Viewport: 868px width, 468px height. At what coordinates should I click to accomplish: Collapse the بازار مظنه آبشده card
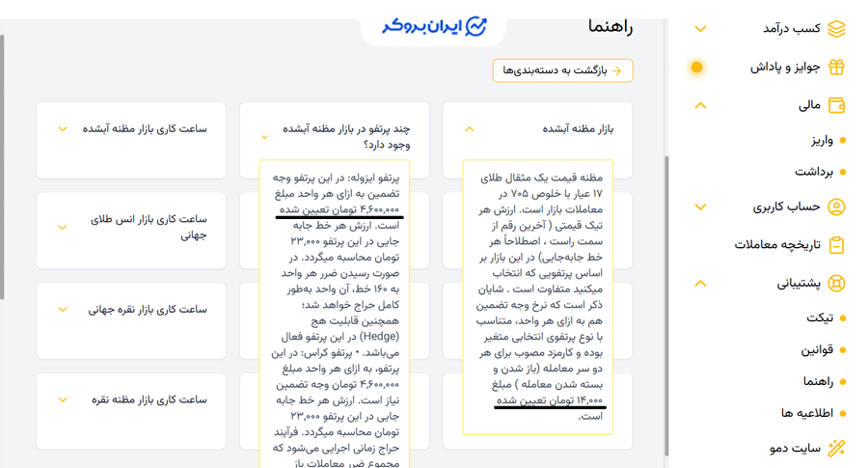coord(470,129)
